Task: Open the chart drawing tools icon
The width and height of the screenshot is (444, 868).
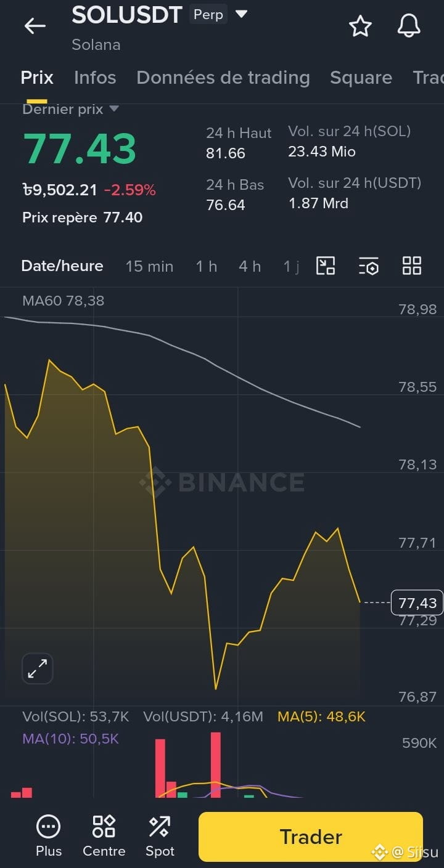Action: coord(326,266)
